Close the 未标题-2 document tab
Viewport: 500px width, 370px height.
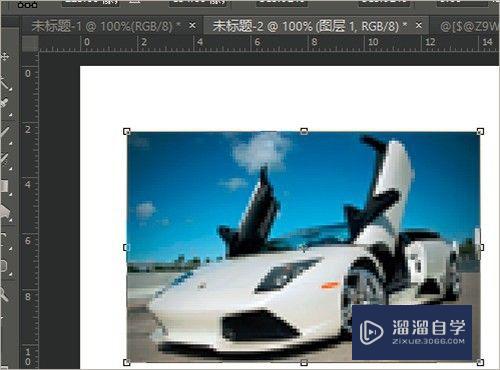point(419,25)
